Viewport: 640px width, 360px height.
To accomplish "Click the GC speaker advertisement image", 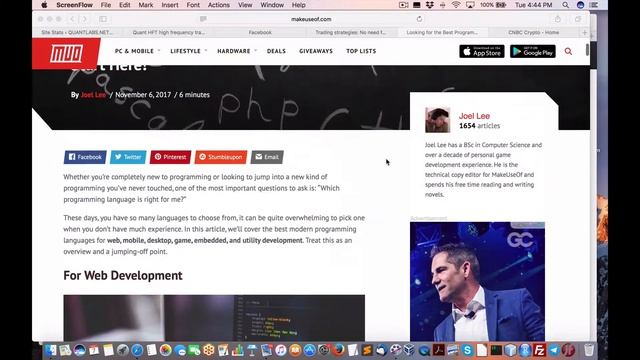I will [x=477, y=282].
